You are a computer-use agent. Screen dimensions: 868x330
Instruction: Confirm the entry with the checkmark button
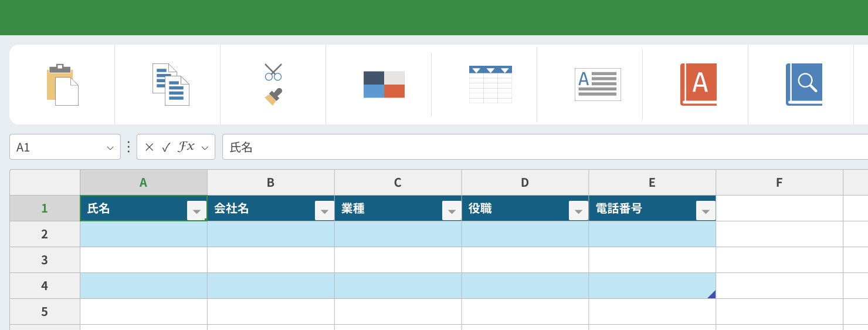point(166,147)
